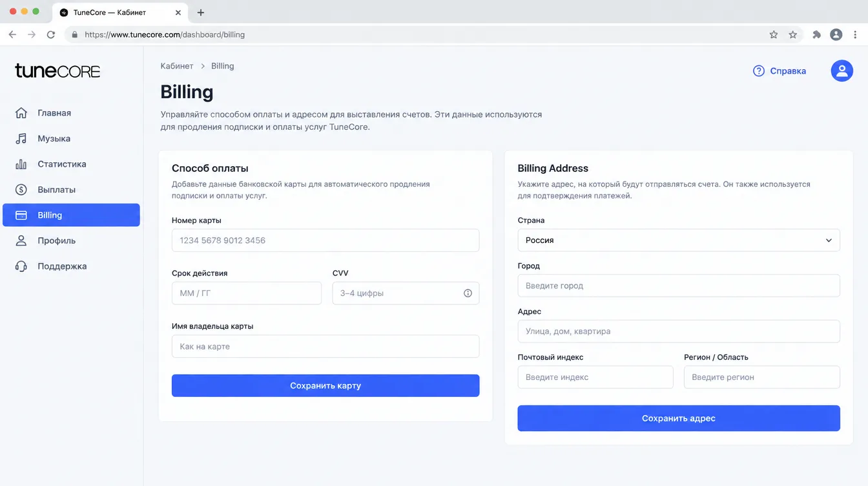
Task: Click the Billing credit card icon
Action: pyautogui.click(x=21, y=215)
